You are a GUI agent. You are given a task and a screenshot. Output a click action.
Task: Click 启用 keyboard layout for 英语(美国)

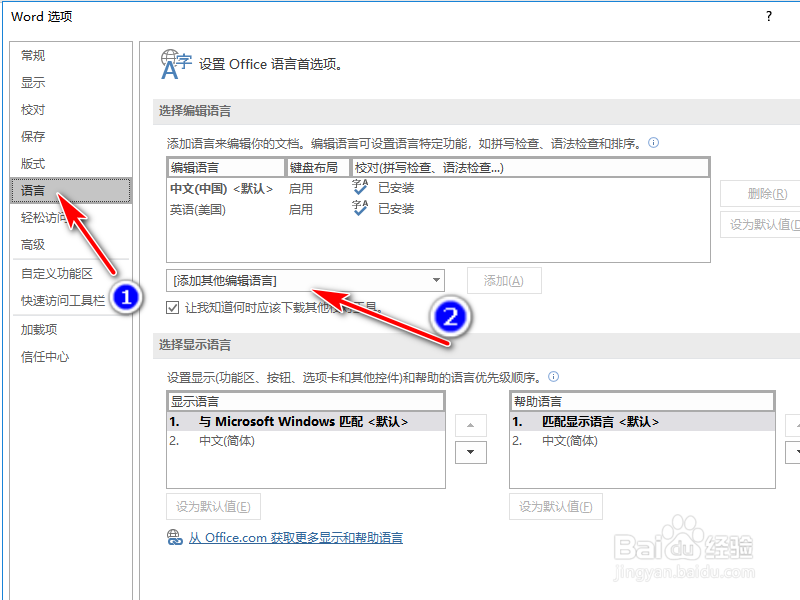301,209
